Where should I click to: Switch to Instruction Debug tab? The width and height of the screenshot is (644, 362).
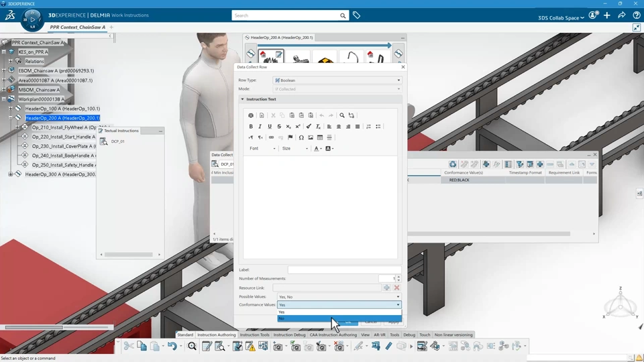290,335
